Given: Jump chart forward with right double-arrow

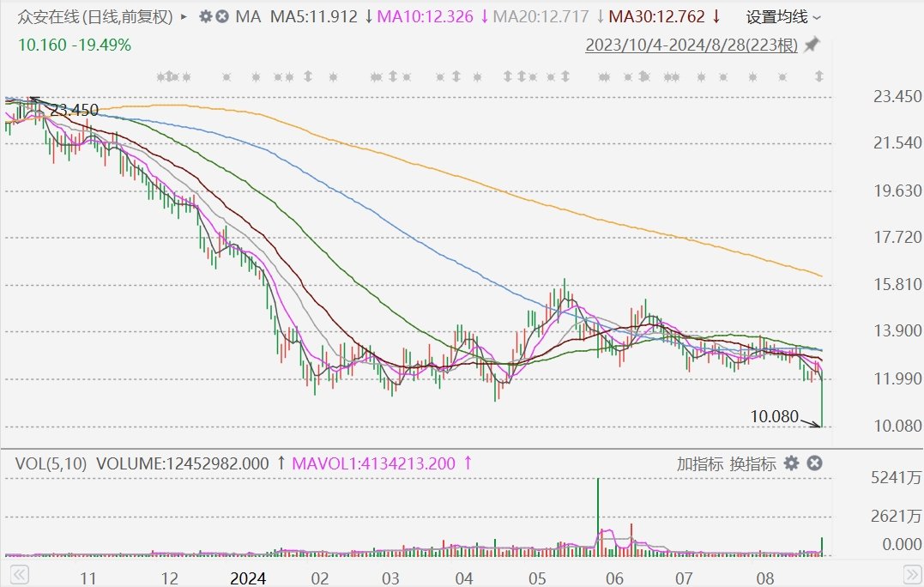Looking at the screenshot, I should tap(913, 575).
